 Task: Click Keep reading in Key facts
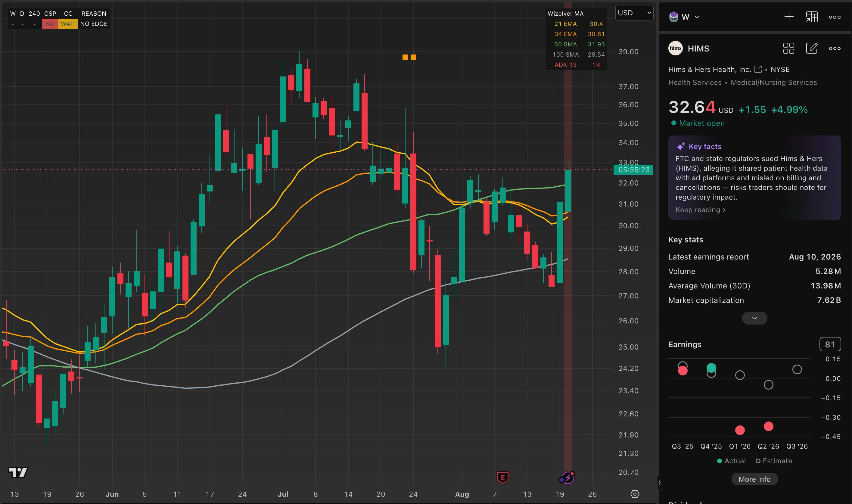pos(700,210)
